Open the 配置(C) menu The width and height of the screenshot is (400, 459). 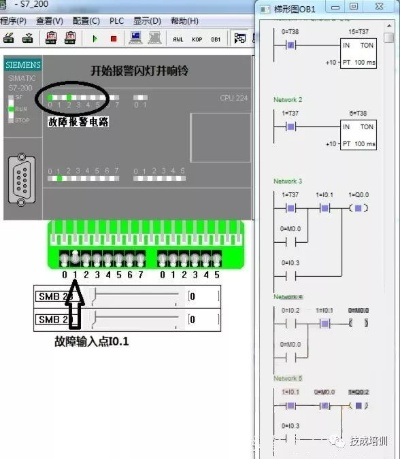pos(86,21)
